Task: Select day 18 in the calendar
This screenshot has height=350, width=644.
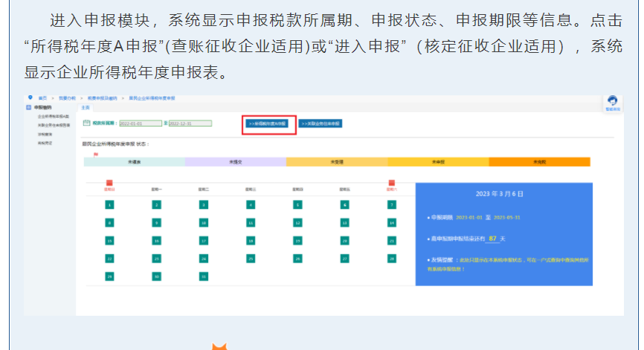Action: click(x=251, y=241)
